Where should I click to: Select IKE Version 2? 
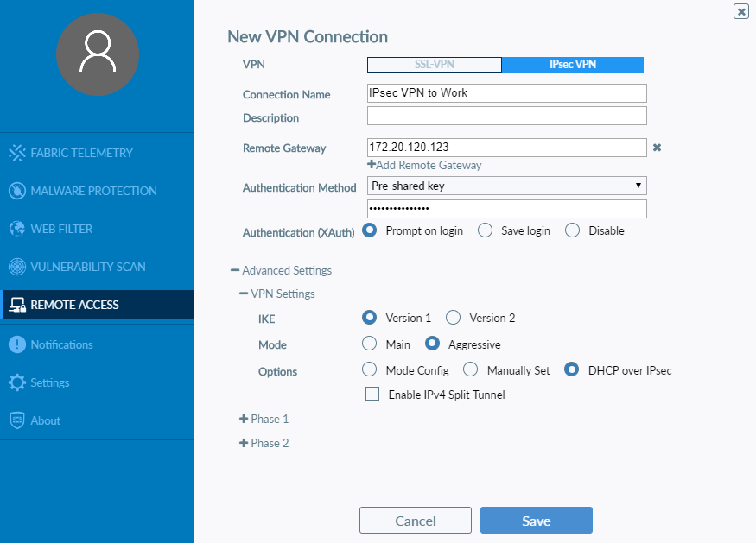click(453, 317)
